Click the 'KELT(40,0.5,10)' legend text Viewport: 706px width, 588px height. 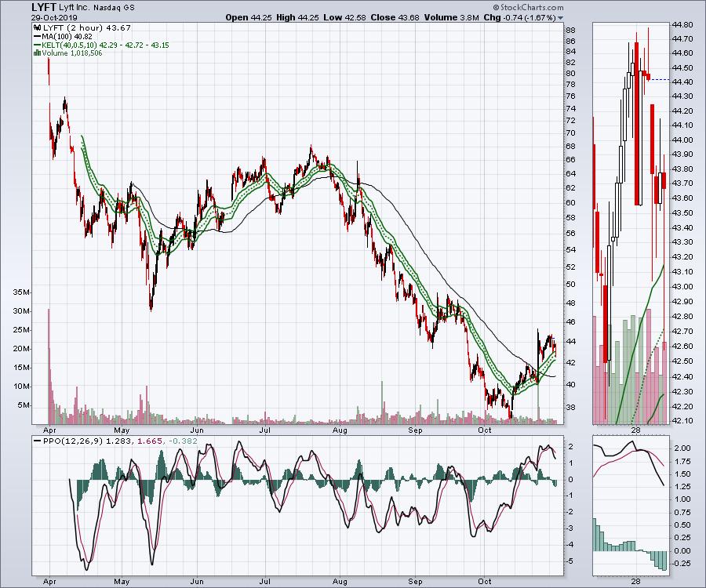click(70, 45)
